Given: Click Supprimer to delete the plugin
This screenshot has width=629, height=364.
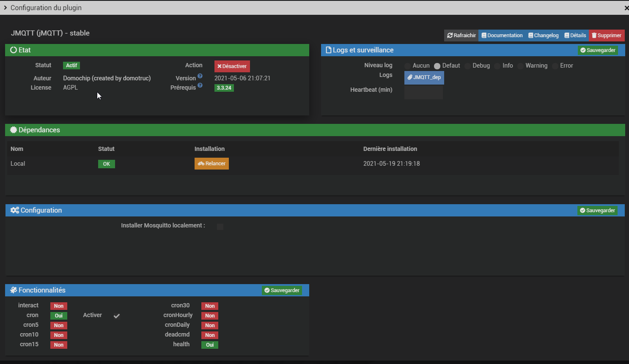Looking at the screenshot, I should click(x=607, y=36).
